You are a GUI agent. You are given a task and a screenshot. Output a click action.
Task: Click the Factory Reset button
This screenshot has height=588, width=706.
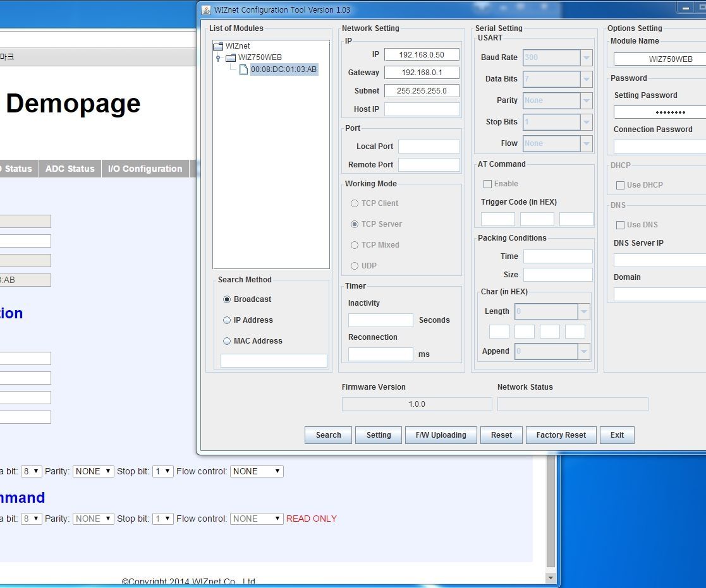point(561,435)
